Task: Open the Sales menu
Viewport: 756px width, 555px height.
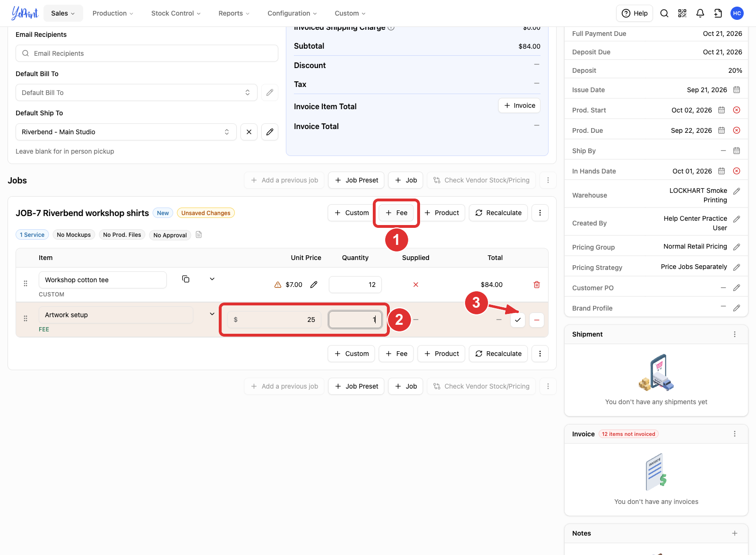Action: pyautogui.click(x=63, y=13)
